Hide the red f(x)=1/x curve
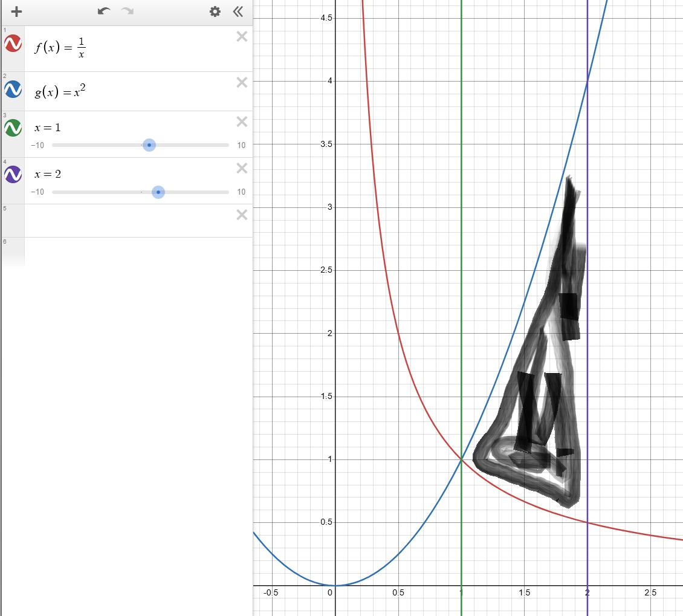 [x=13, y=44]
